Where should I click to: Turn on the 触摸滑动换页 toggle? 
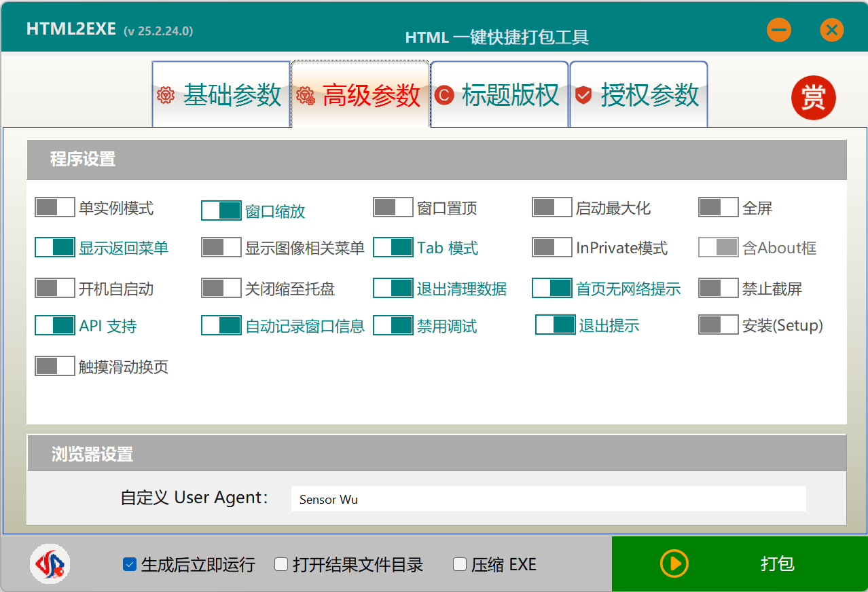click(54, 366)
